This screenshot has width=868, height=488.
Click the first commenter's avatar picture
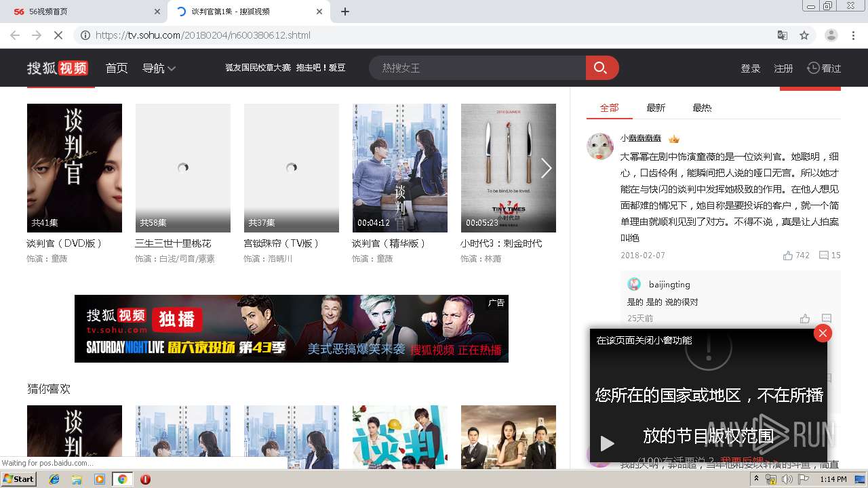(600, 146)
